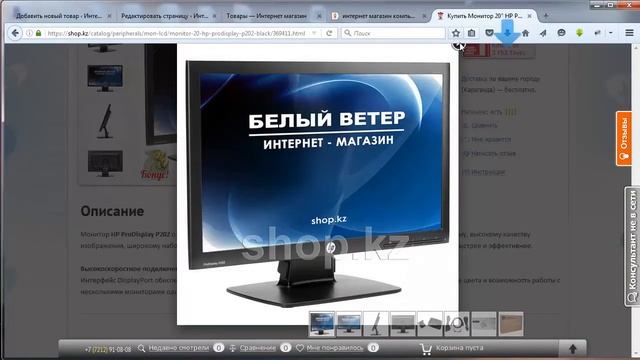Click the phone number +7 (7212) 91-08-08
Screen dimensions: 640x360
tap(108, 349)
